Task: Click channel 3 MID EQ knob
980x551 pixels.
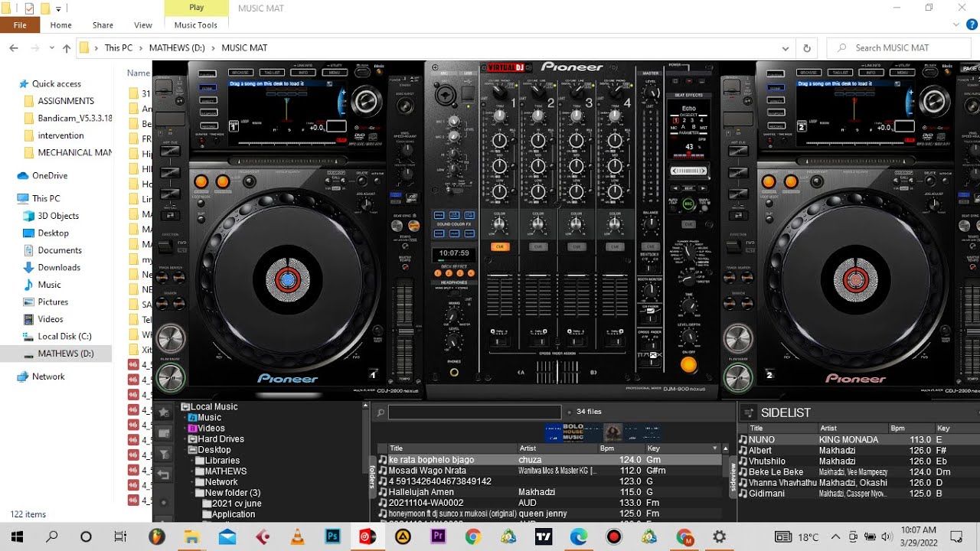Action: coord(577,165)
